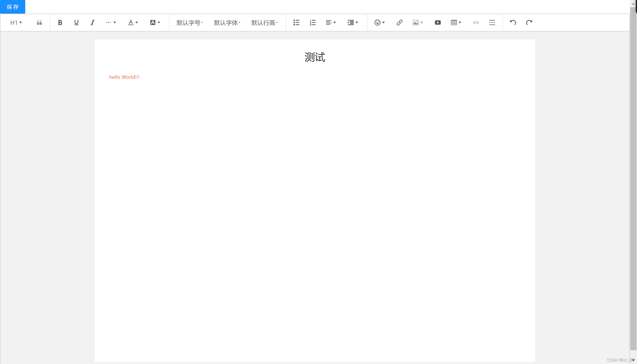Open the emoji picker
637x364 pixels.
[x=380, y=23]
